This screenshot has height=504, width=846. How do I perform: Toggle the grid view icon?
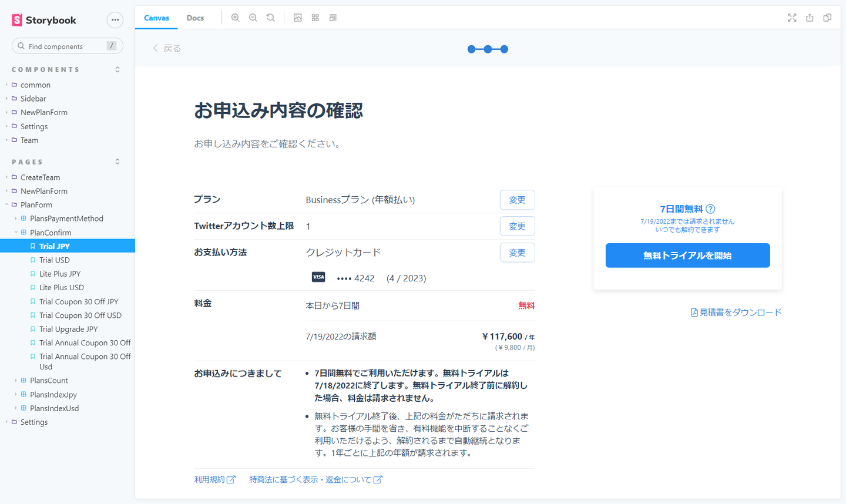[x=315, y=18]
